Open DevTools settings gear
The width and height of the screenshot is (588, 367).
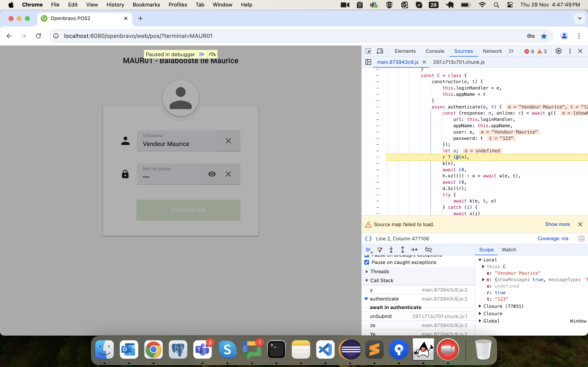(558, 51)
